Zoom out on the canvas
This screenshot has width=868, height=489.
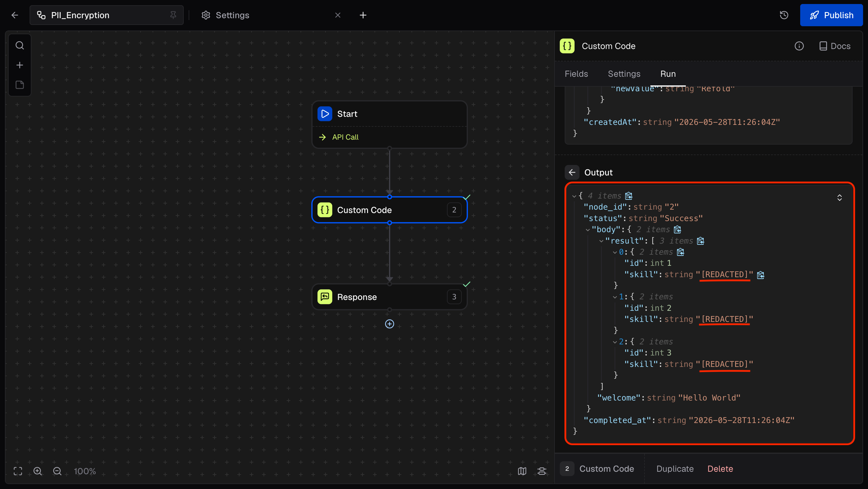57,471
